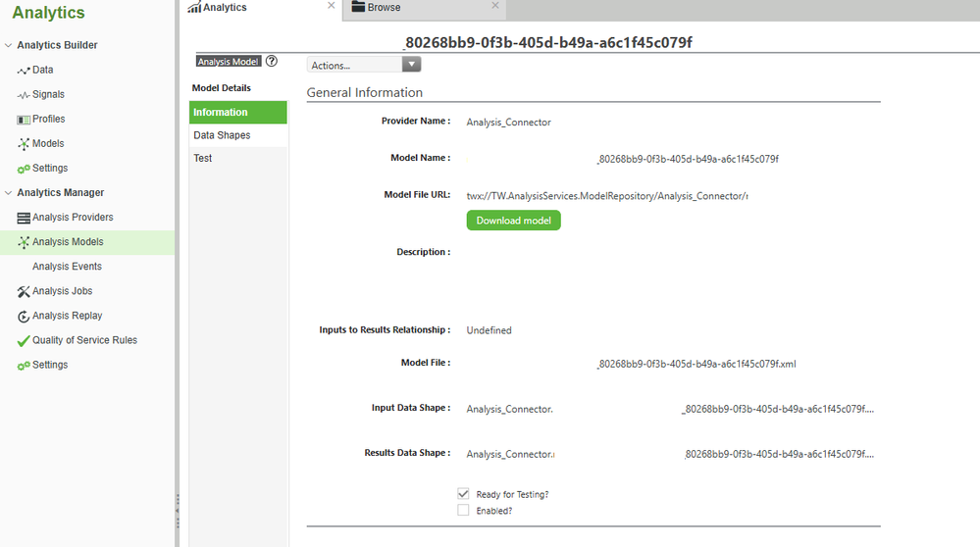Click the Profiles icon
980x547 pixels.
24,120
